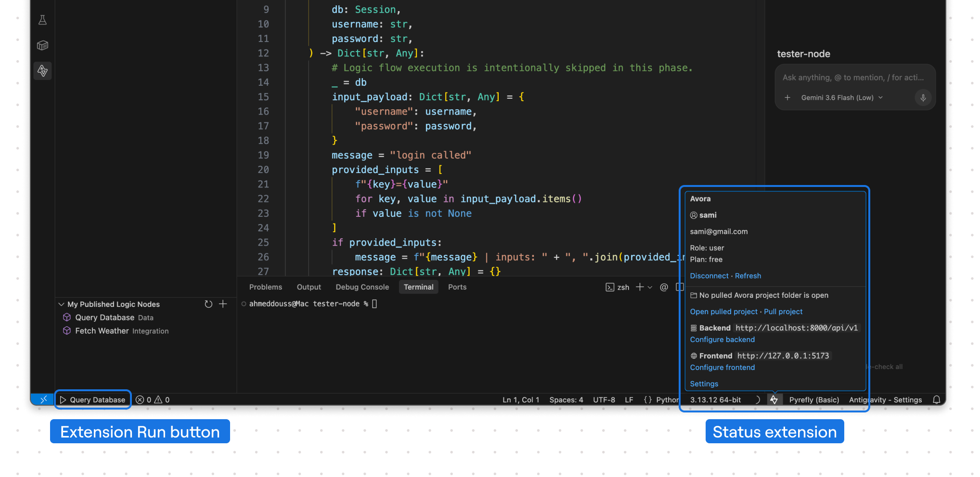Focus the zsh terminal instance
This screenshot has height=477, width=980.
tap(618, 287)
